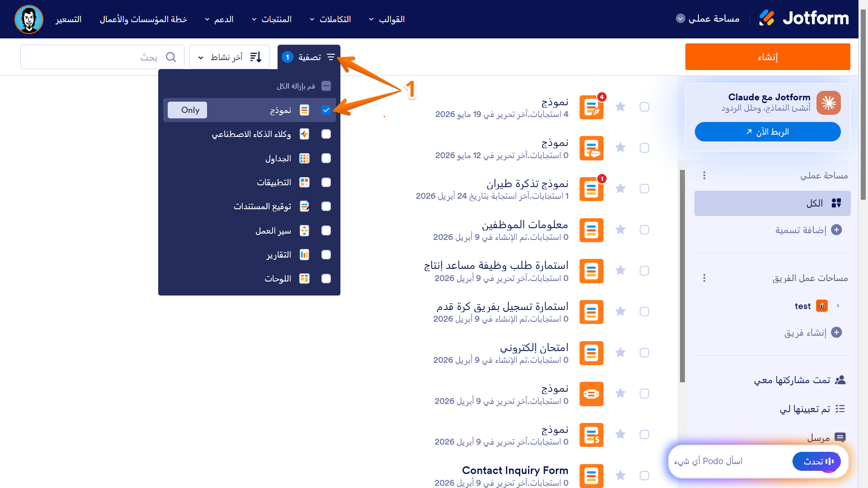Screen dimensions: 868x488
Task: Open the Jotform logo home link
Action: tap(804, 19)
